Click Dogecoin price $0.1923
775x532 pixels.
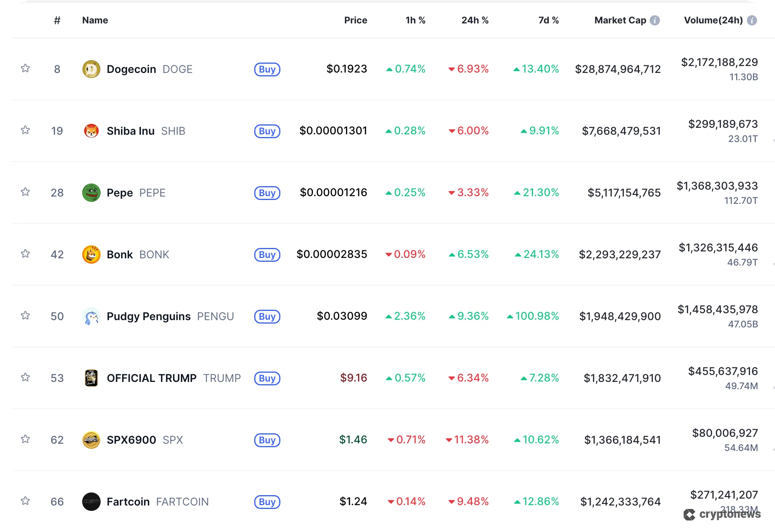(x=347, y=69)
